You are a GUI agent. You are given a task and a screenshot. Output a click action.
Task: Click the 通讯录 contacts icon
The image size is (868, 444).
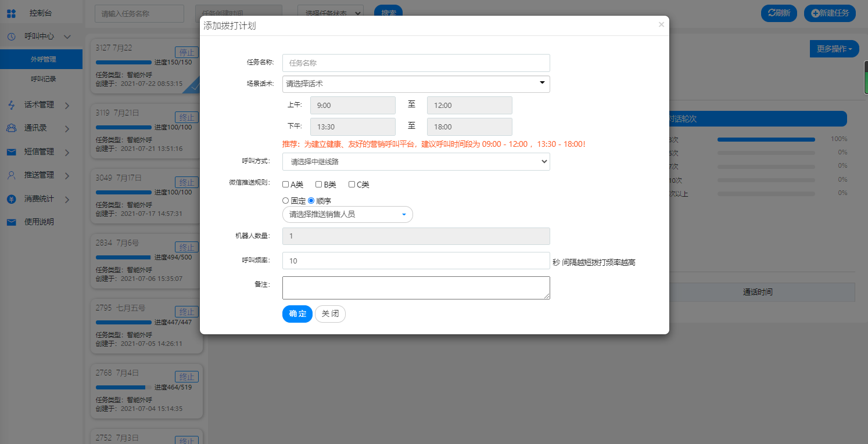tap(11, 128)
